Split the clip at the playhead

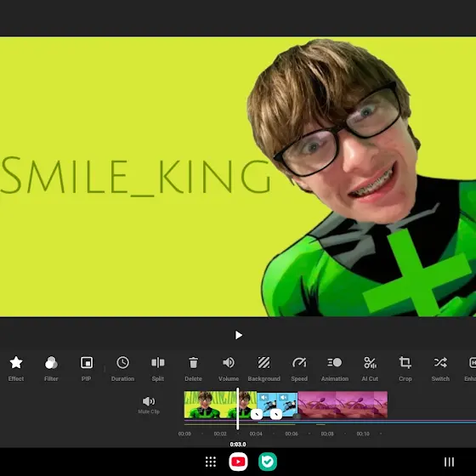(158, 368)
